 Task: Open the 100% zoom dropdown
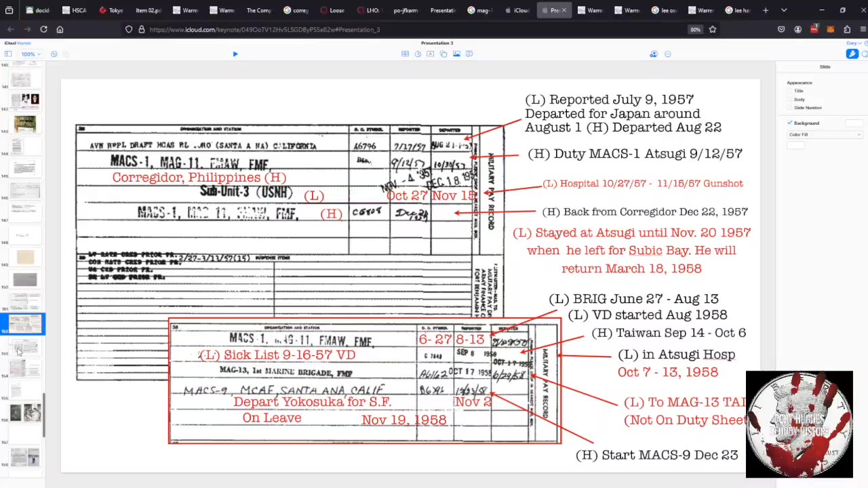coord(31,54)
